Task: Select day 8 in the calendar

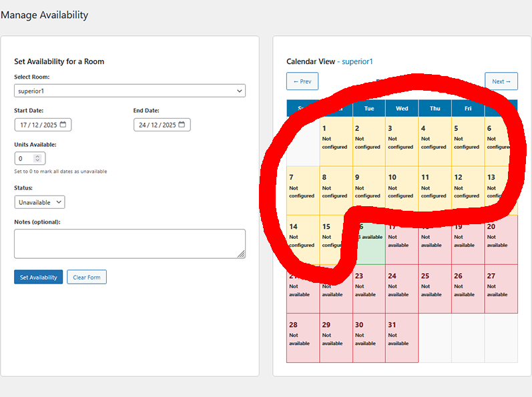Action: 336,191
